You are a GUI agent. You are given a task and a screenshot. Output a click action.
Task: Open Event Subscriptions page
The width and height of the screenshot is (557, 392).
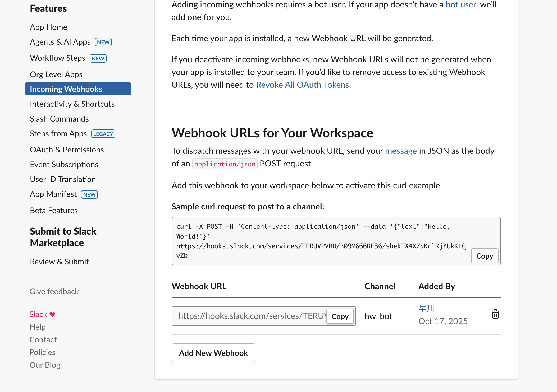(64, 165)
